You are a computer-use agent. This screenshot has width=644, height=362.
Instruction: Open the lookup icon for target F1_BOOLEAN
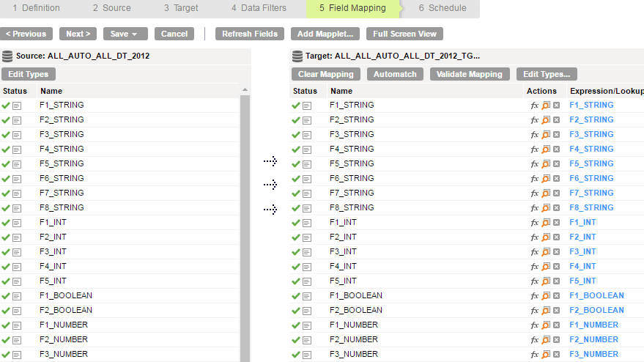click(x=545, y=296)
